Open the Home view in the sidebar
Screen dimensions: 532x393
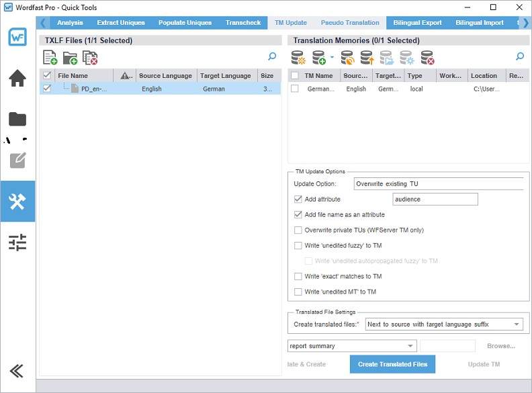tap(17, 78)
